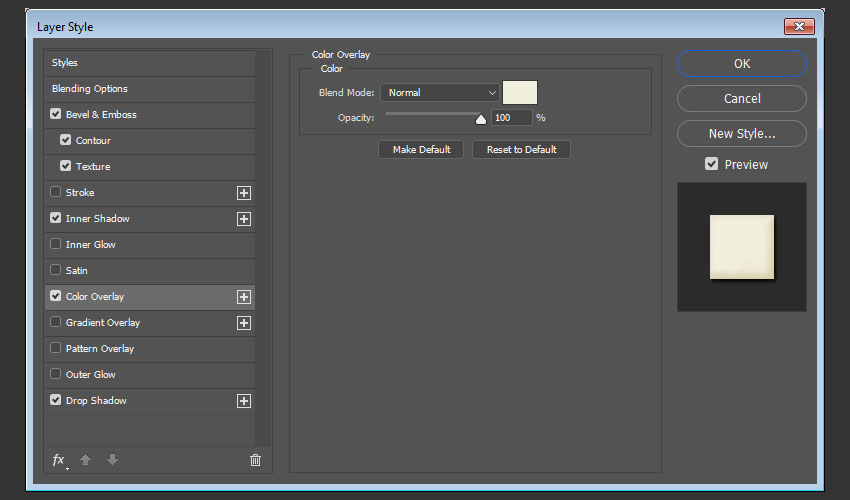The image size is (850, 500).
Task: Toggle the Preview checkbox
Action: 712,164
